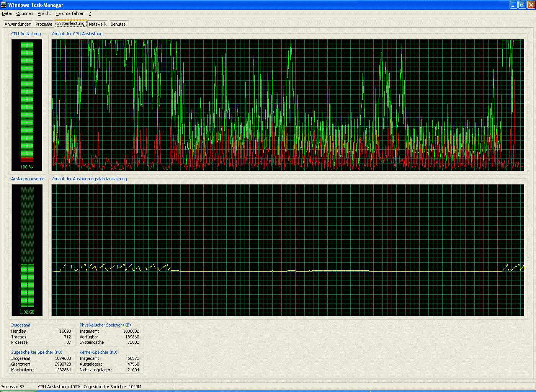
Task: Switch to the Anwendungen tab
Action: 18,24
